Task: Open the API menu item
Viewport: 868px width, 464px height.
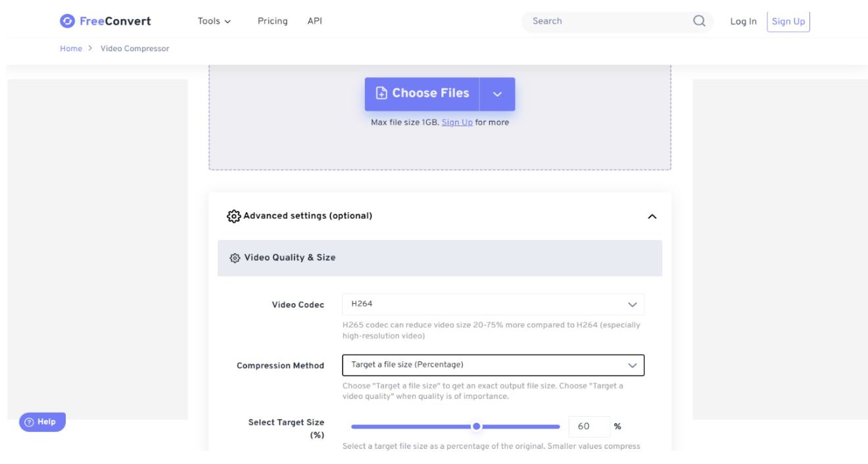Action: pyautogui.click(x=315, y=21)
